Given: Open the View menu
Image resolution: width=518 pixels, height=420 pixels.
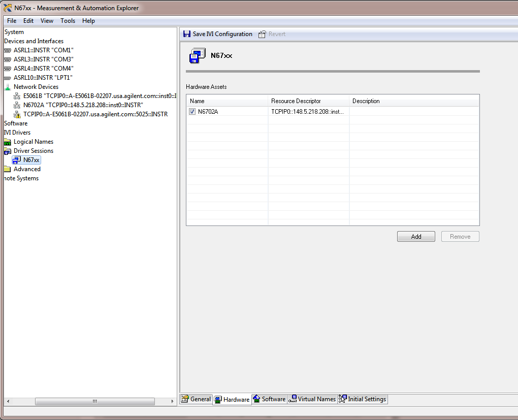Looking at the screenshot, I should point(47,21).
